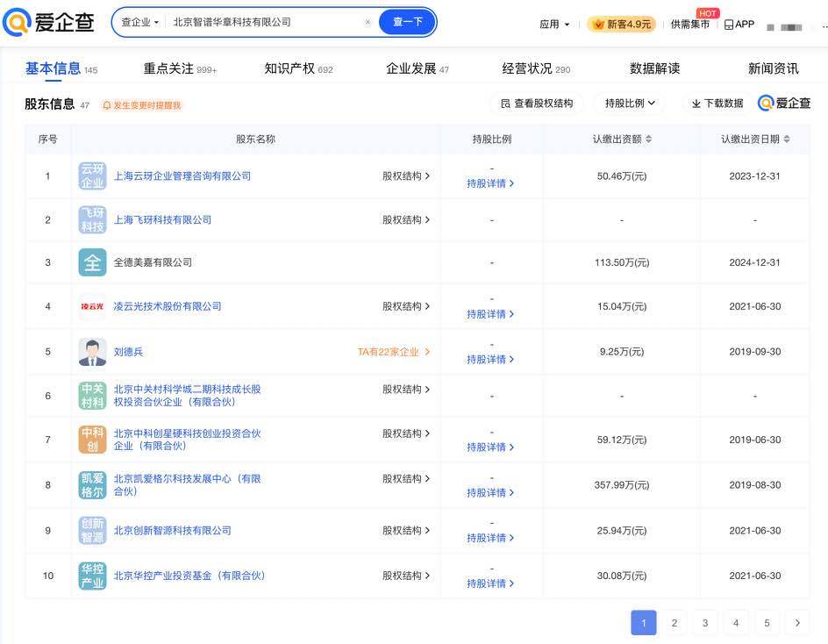This screenshot has height=644, width=828.
Task: Enable the 发生变更时提醒我 reminder
Action: coord(141,105)
